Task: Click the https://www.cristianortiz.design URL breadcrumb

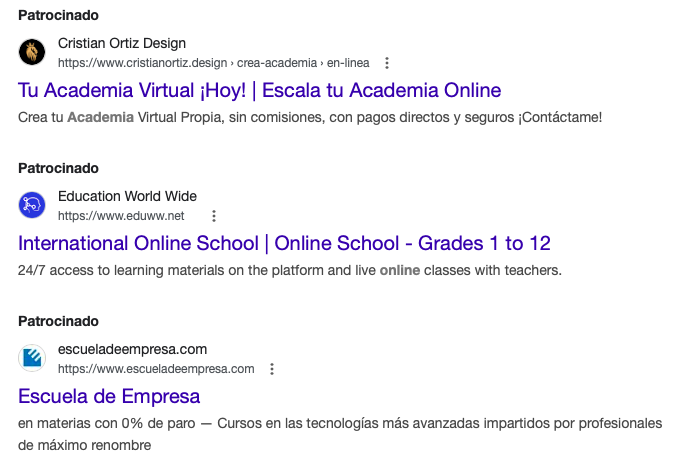Action: [x=213, y=63]
